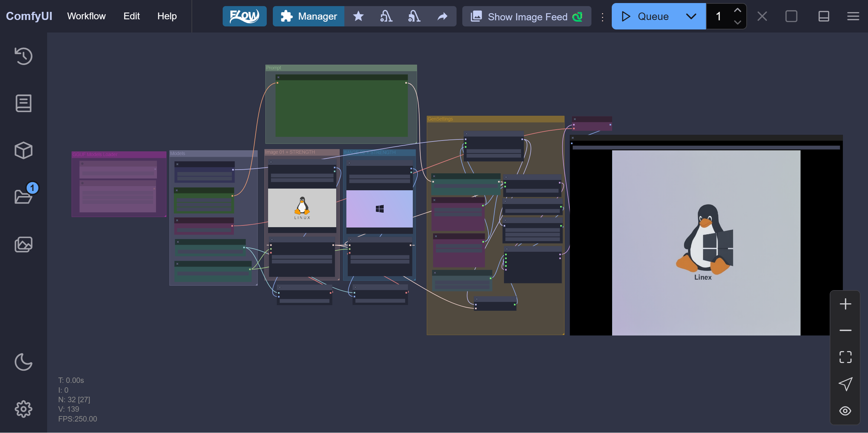The width and height of the screenshot is (868, 433).
Task: Click the batch count number field
Action: click(719, 16)
